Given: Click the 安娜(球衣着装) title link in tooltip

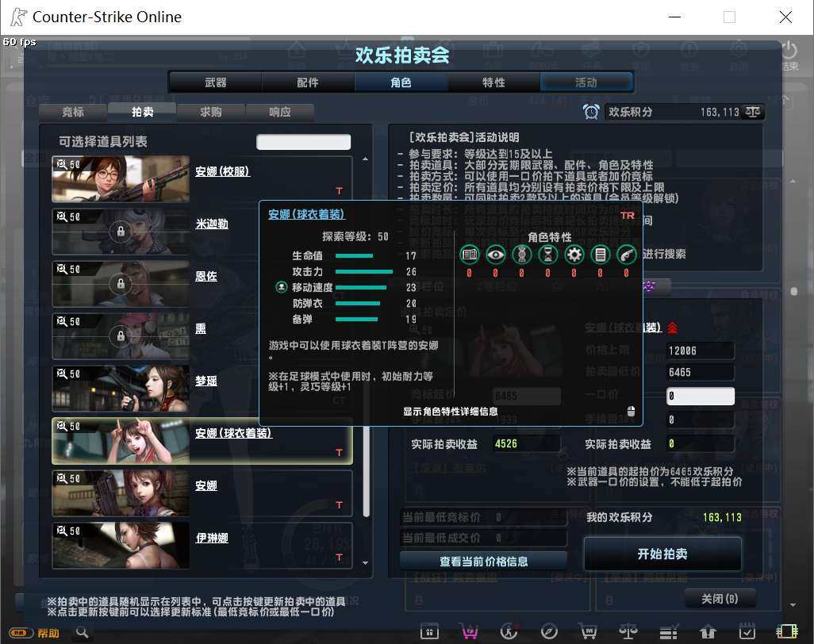Looking at the screenshot, I should 306,214.
